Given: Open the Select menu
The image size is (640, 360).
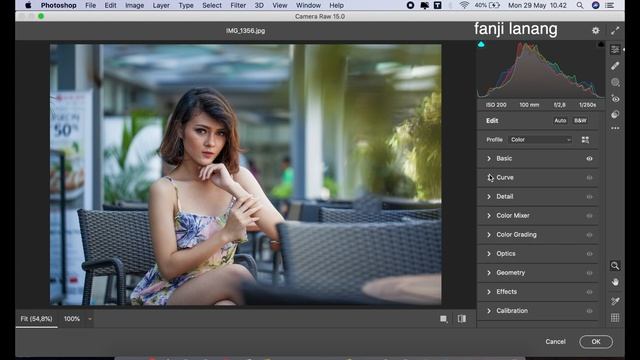Looking at the screenshot, I should (212, 5).
